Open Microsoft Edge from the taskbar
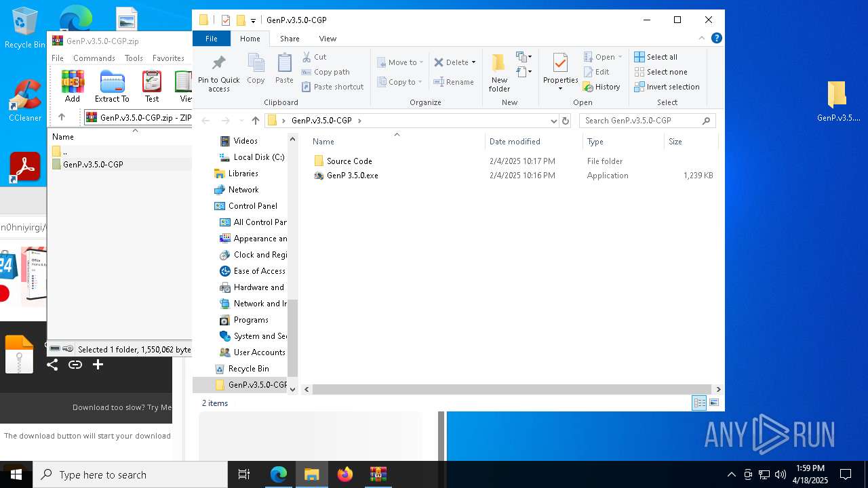Screen dimensions: 868x488 point(279,474)
